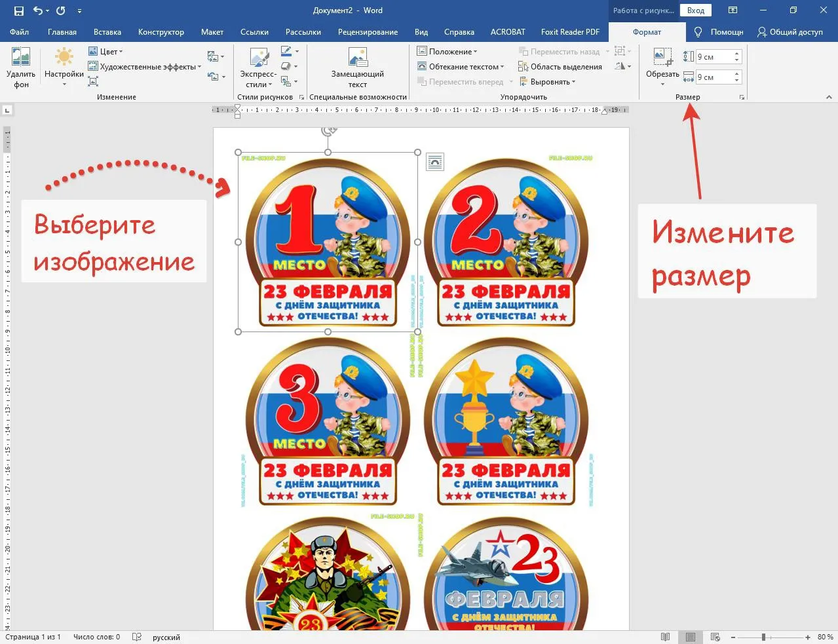The width and height of the screenshot is (838, 644).
Task: Switch to Read Mode view icon
Action: click(x=666, y=637)
